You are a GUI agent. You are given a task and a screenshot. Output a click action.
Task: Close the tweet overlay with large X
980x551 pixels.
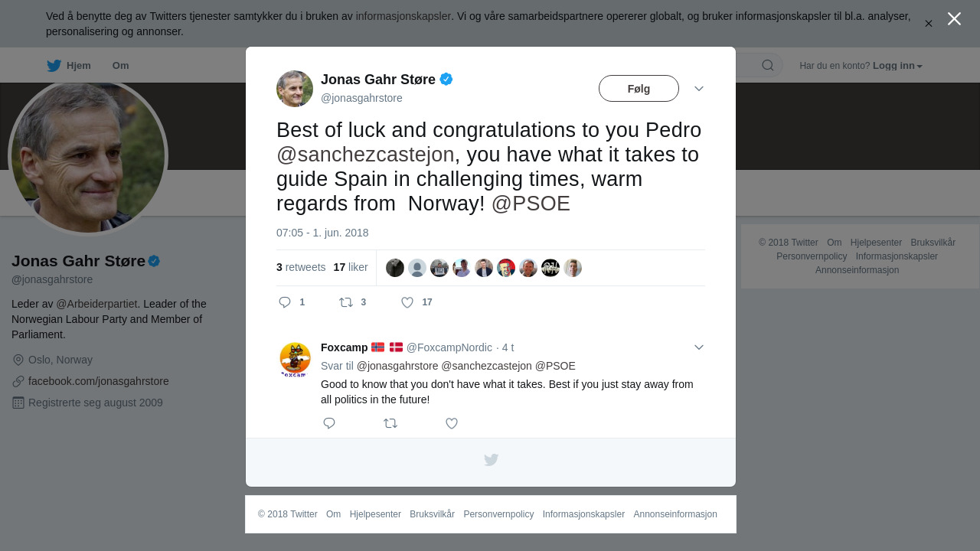point(954,19)
